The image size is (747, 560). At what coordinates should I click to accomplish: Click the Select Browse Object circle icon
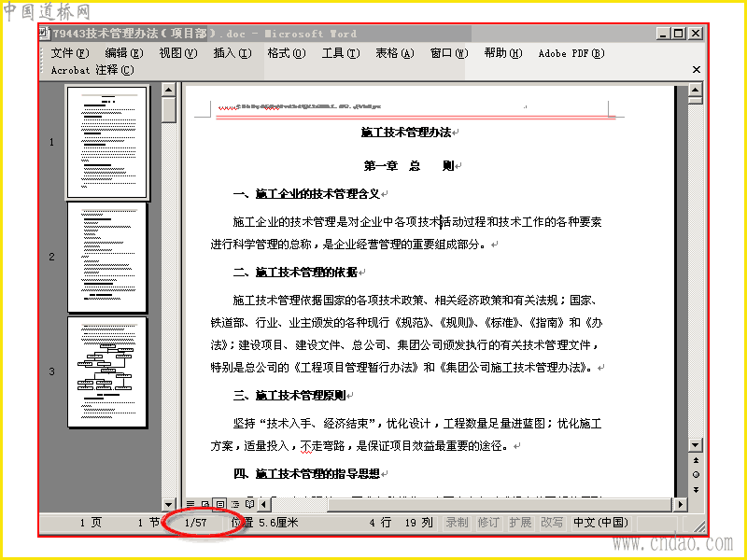(x=696, y=475)
